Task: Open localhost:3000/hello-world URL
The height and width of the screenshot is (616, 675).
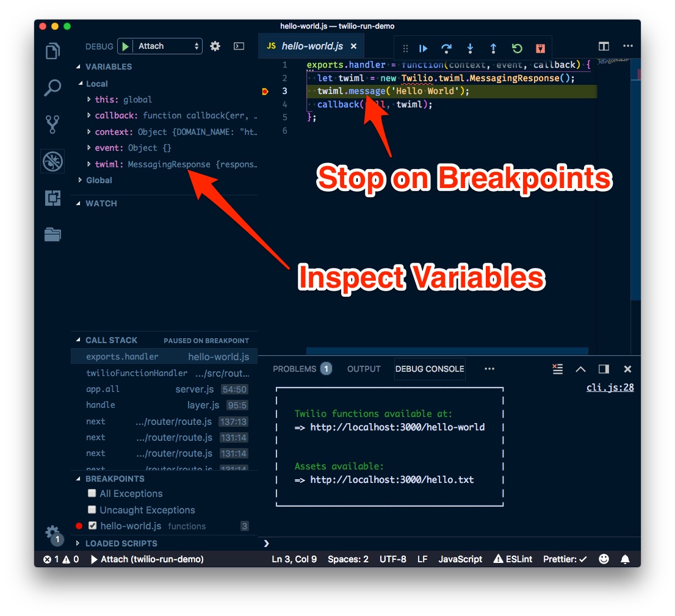Action: click(x=397, y=427)
